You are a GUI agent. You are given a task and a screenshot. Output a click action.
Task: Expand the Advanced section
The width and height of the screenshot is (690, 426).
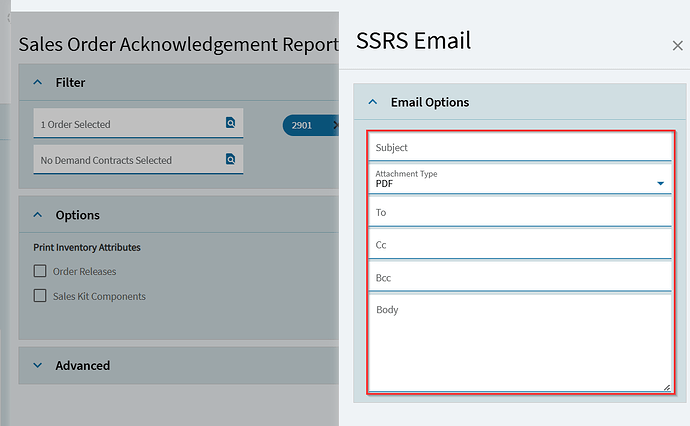(x=38, y=365)
